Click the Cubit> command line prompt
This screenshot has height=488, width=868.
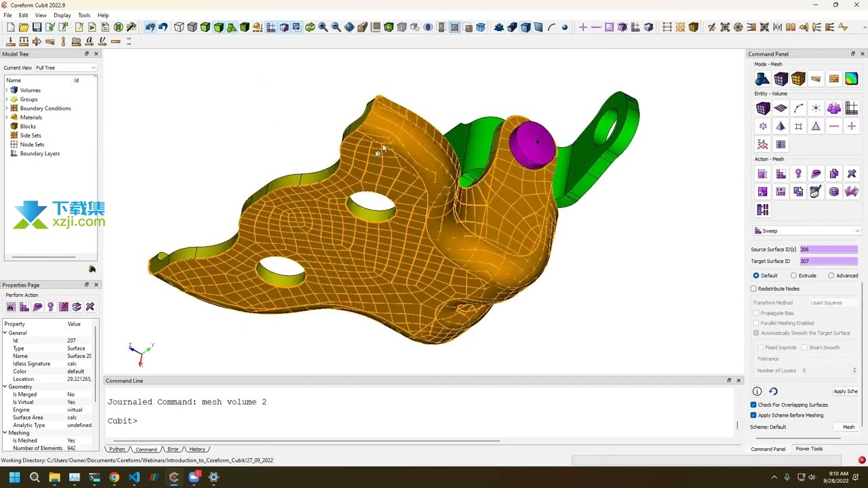(x=122, y=421)
